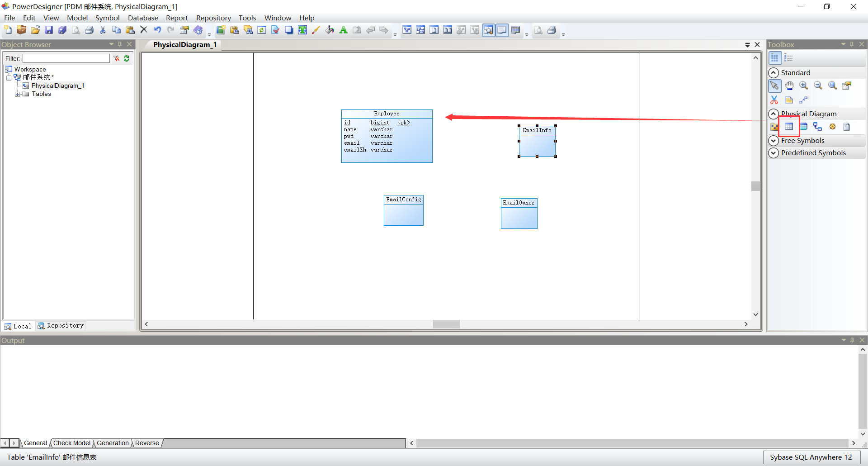
Task: Click the Paste clipboard toolbar icon
Action: [130, 30]
